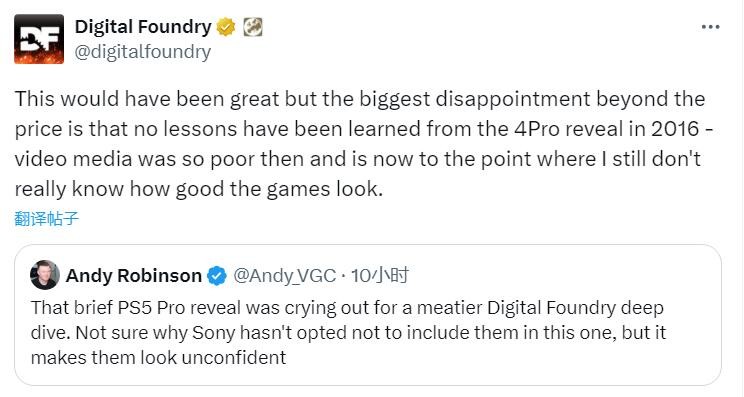The image size is (744, 397).
Task: Click the line "really know how good the games look."
Action: [x=198, y=189]
